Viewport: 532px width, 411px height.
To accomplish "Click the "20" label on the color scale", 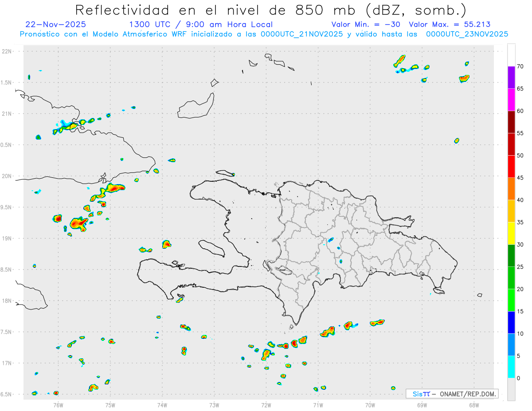I will click(x=520, y=289).
